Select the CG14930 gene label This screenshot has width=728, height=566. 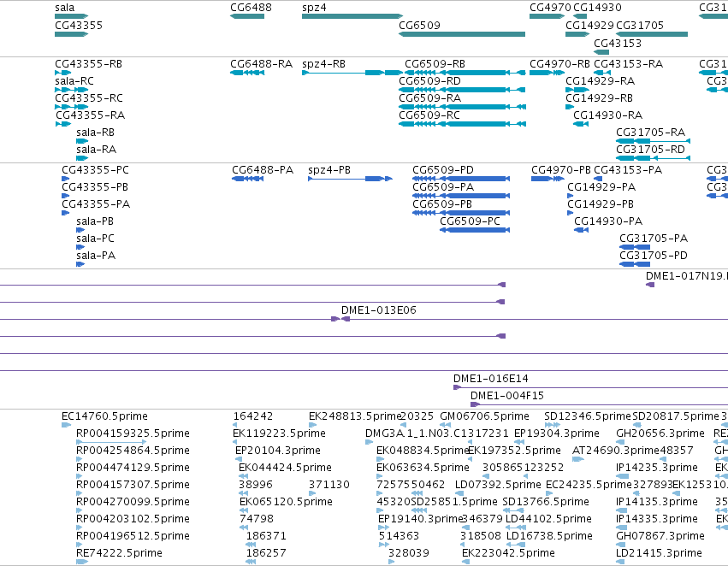point(597,8)
